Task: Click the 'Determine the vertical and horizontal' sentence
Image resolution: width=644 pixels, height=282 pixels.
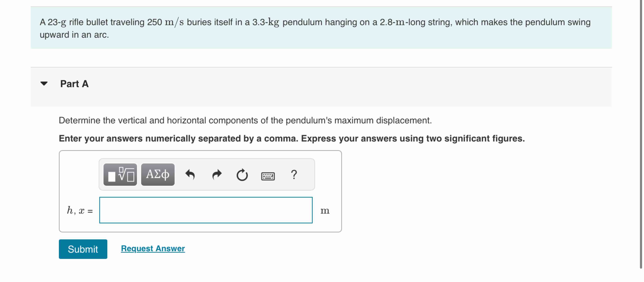Action: (x=245, y=120)
